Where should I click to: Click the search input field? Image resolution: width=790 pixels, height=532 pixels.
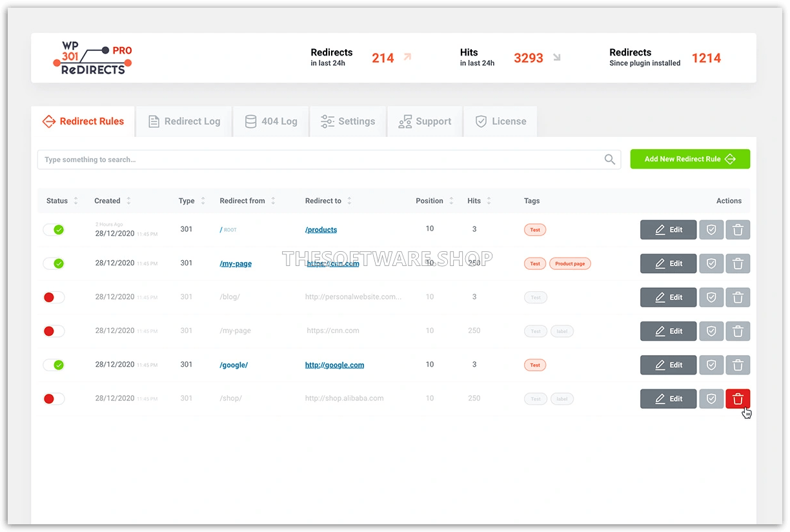click(258, 159)
